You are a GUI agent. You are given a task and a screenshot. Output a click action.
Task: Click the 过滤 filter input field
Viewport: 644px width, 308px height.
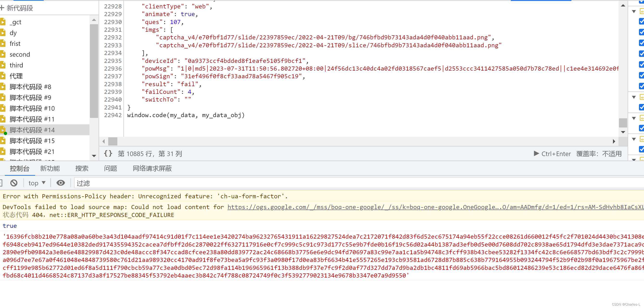359,183
